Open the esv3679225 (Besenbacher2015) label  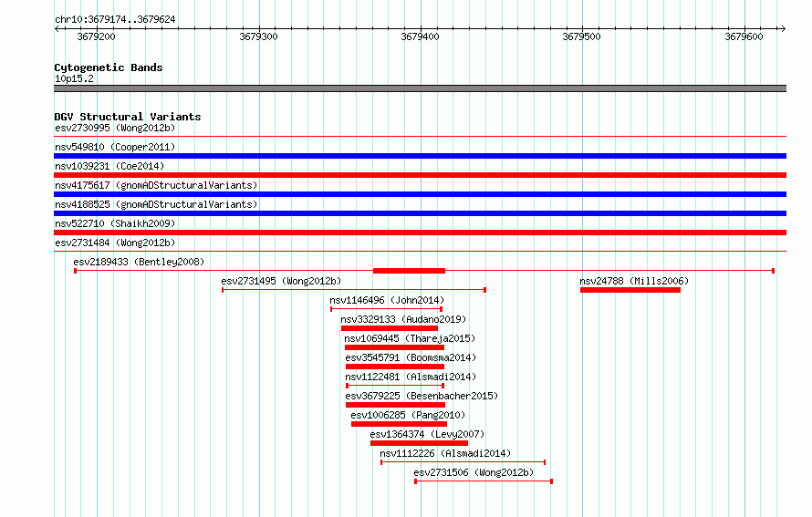[x=422, y=396]
